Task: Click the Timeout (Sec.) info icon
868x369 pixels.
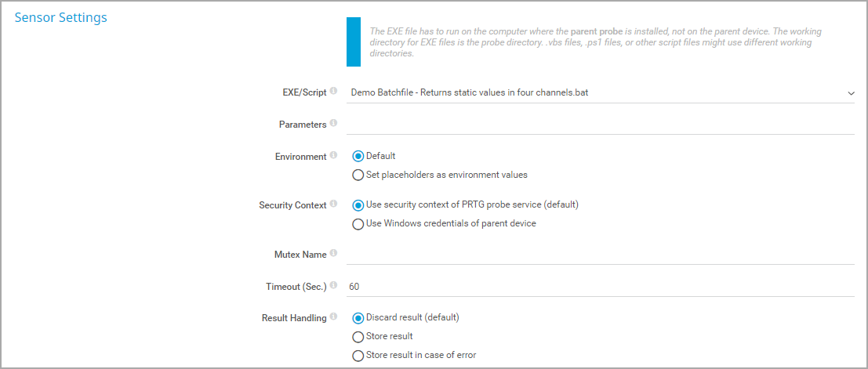Action: click(x=333, y=285)
